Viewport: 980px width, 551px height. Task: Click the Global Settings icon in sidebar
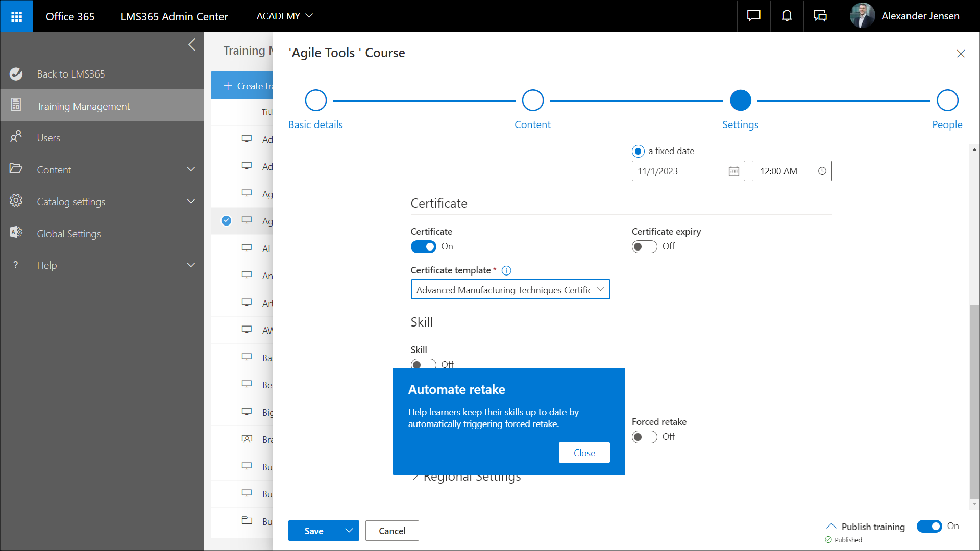[16, 233]
